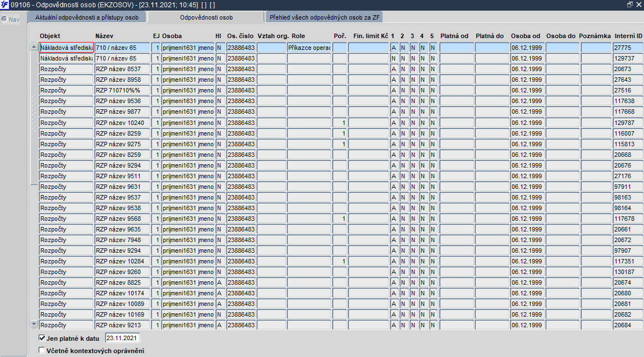
Task: Click the Interní ID cell '129737'
Action: [628, 58]
